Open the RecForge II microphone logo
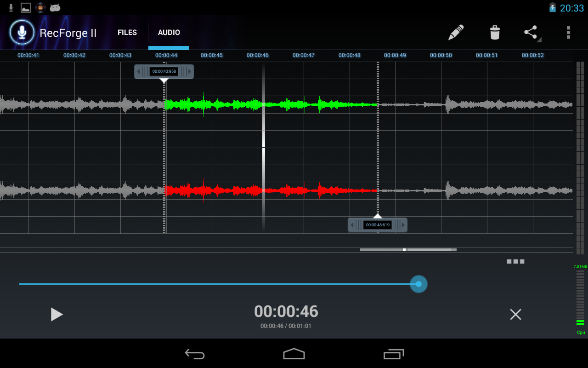Viewport: 588px width, 368px height. [22, 32]
